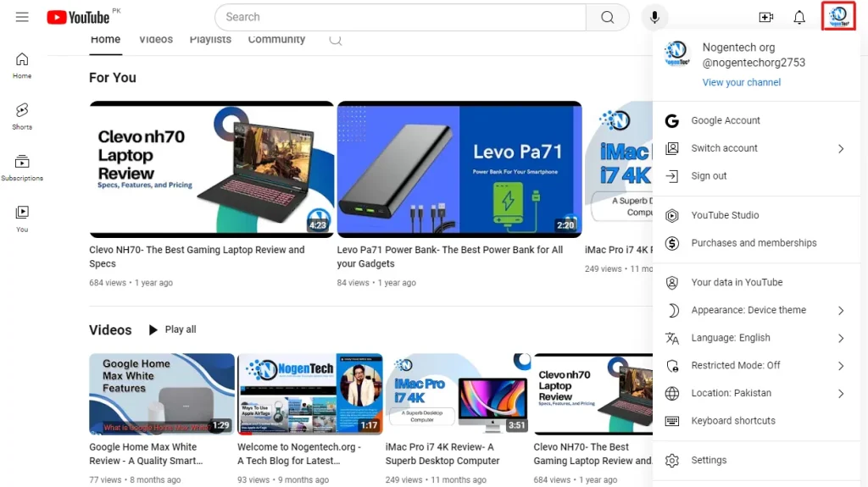This screenshot has height=487, width=868.
Task: Click the YouTube Studio hexagon icon
Action: tap(672, 215)
